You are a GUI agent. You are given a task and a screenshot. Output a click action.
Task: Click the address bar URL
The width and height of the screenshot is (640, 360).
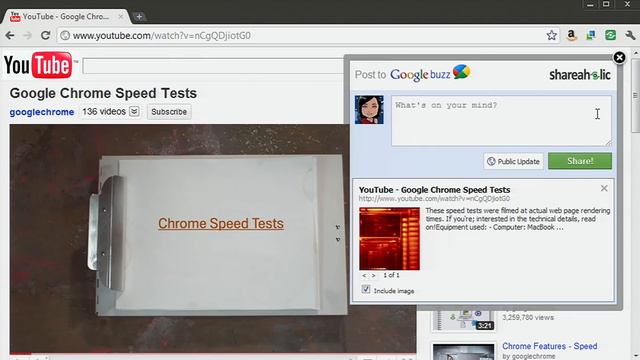point(162,36)
